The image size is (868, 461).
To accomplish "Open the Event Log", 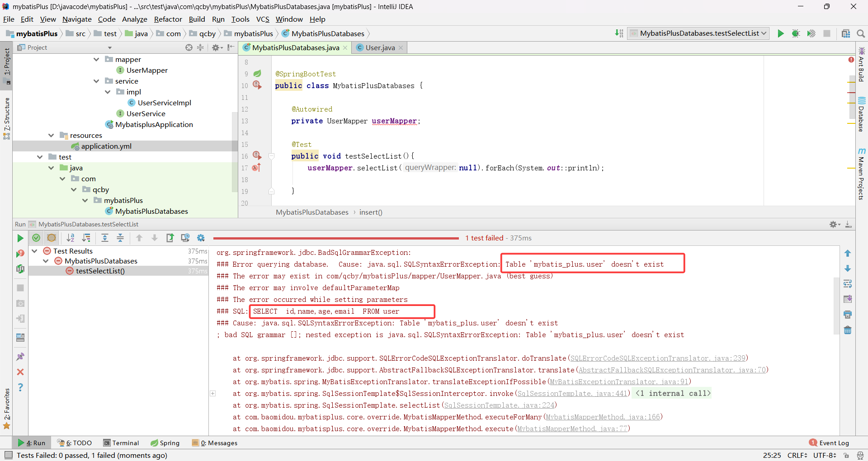I will 829,443.
